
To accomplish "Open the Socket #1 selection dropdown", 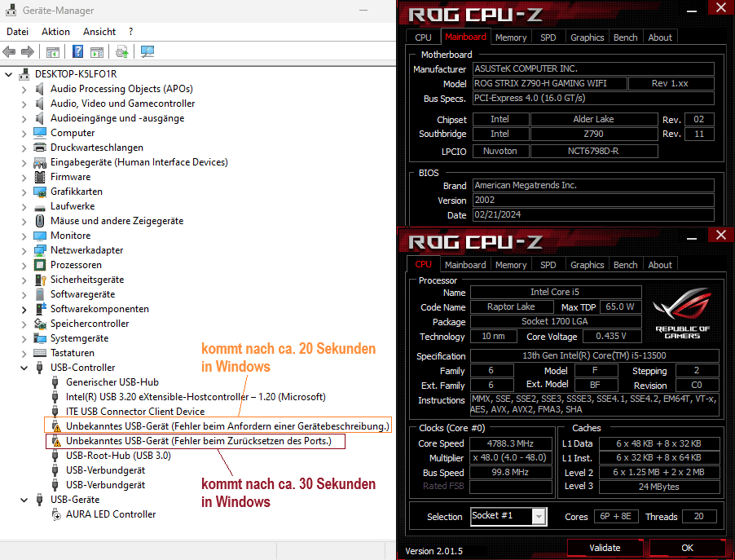I will click(x=539, y=516).
